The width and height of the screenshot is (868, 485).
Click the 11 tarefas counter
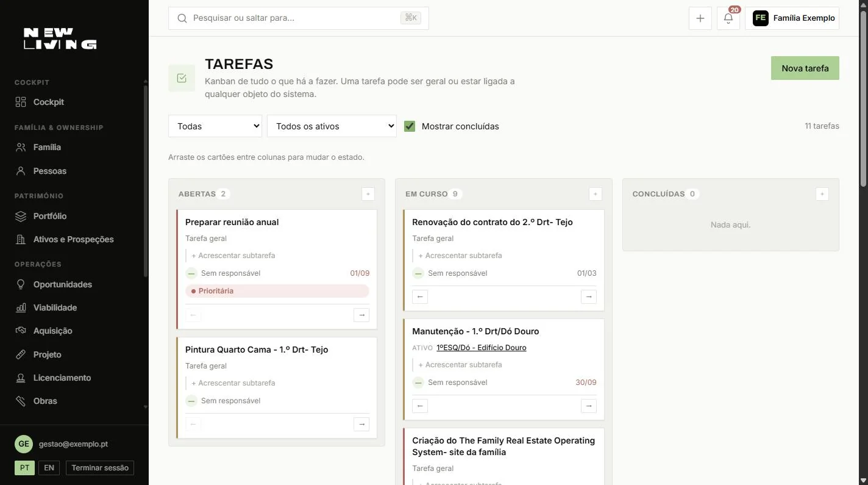[822, 126]
